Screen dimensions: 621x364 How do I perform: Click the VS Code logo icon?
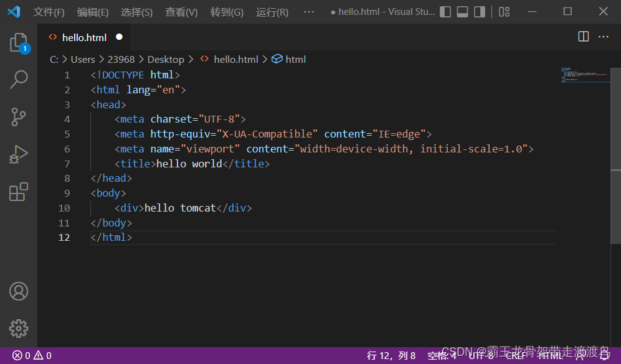pos(14,12)
